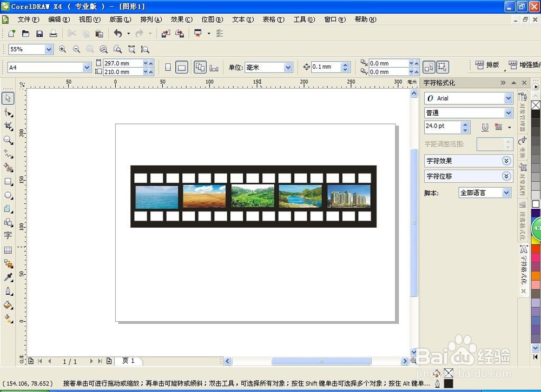Open the Arial font dropdown
The width and height of the screenshot is (541, 392).
tap(507, 98)
